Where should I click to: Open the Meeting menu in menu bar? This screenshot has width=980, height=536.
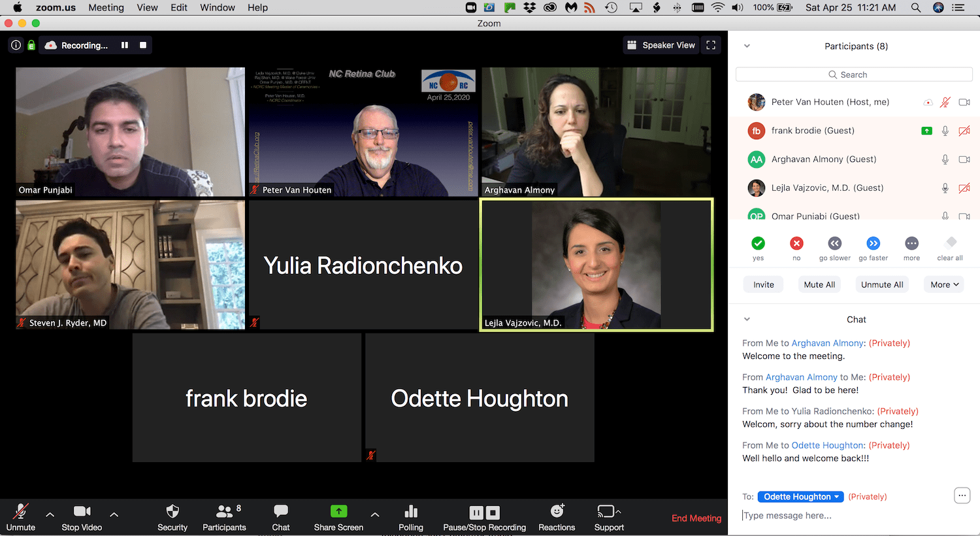106,7
